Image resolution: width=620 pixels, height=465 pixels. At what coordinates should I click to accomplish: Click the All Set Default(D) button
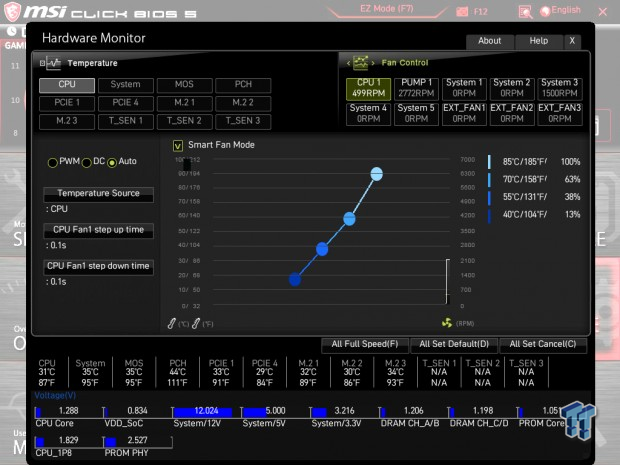point(454,345)
